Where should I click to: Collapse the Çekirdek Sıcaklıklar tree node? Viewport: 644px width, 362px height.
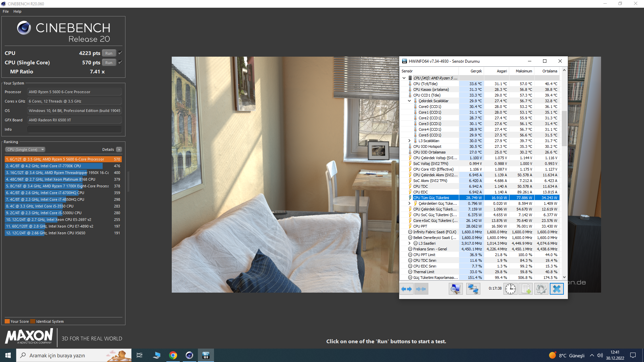pyautogui.click(x=409, y=101)
